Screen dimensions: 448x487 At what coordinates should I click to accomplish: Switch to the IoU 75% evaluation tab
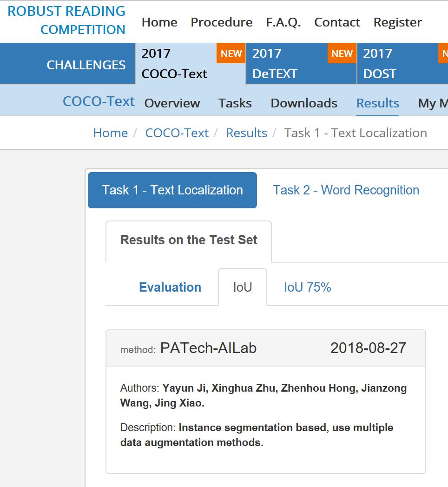[x=307, y=287]
